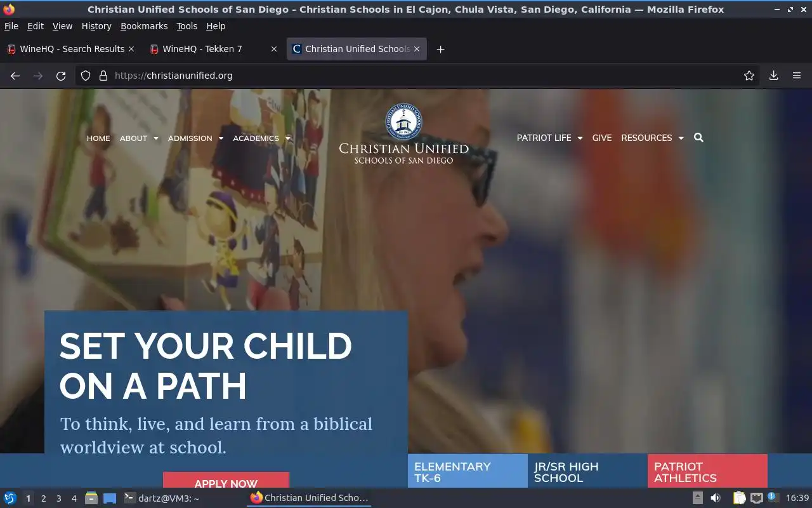Switch to workspace 4 in taskbar
This screenshot has width=812, height=508.
pos(74,498)
